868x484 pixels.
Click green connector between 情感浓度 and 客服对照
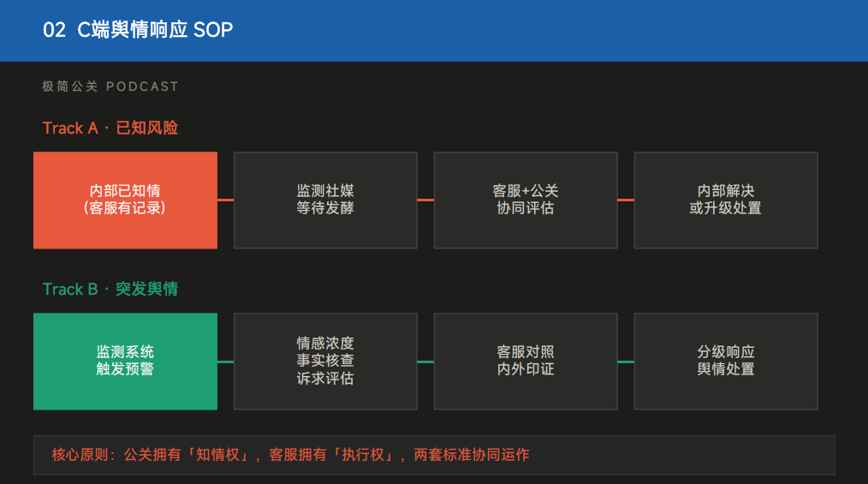pos(425,362)
